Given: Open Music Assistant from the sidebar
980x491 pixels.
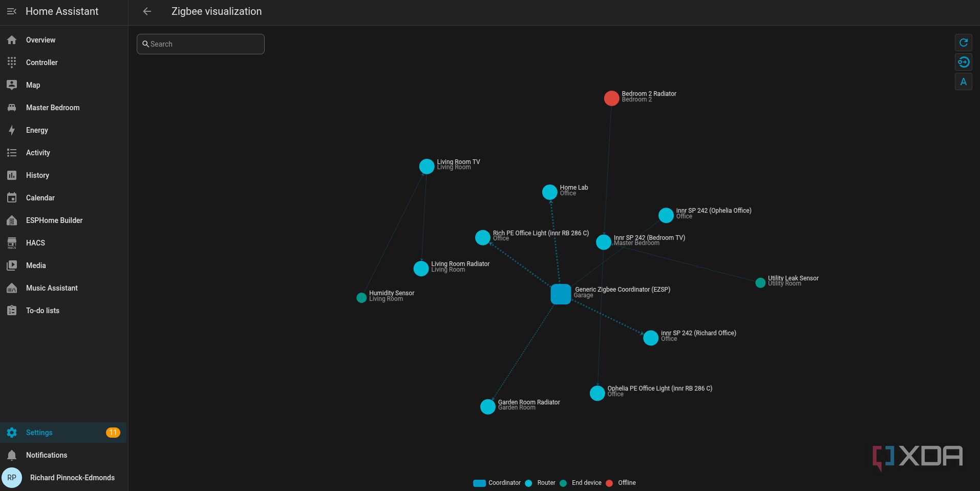Looking at the screenshot, I should pyautogui.click(x=63, y=288).
